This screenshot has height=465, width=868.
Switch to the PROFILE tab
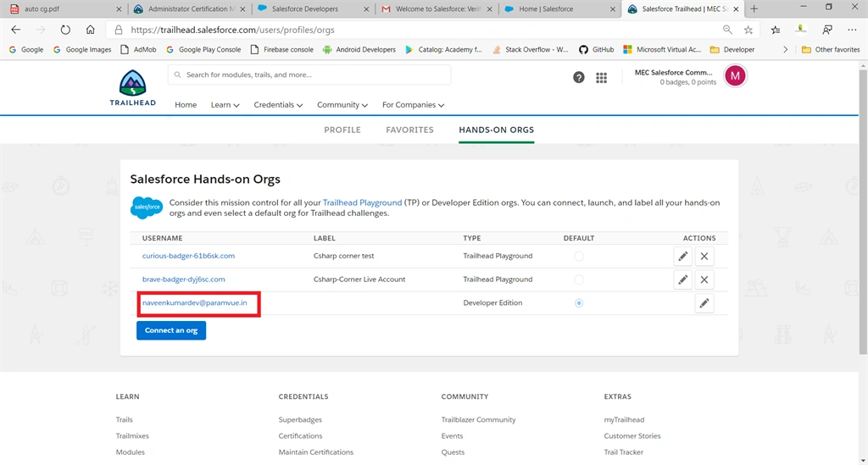click(x=342, y=130)
